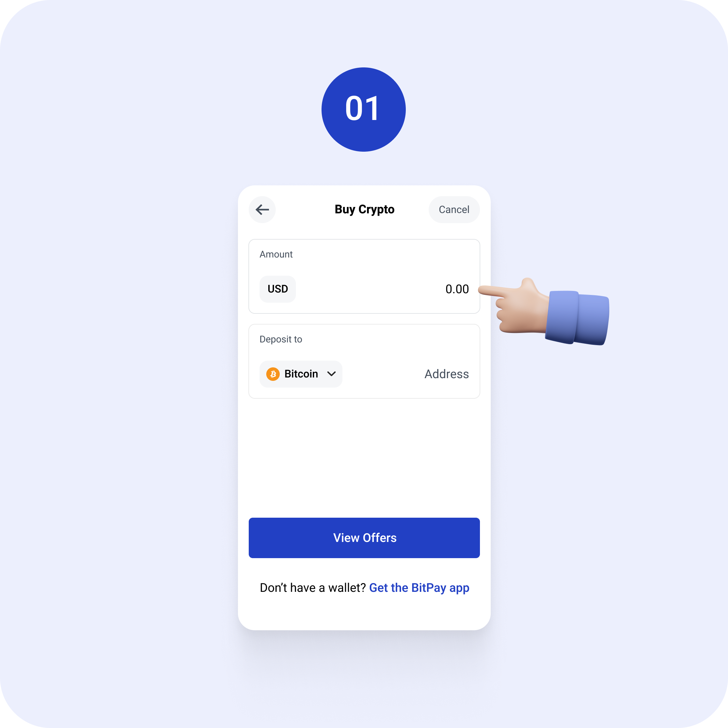Select the Cancel menu option
The width and height of the screenshot is (728, 728).
pyautogui.click(x=453, y=209)
